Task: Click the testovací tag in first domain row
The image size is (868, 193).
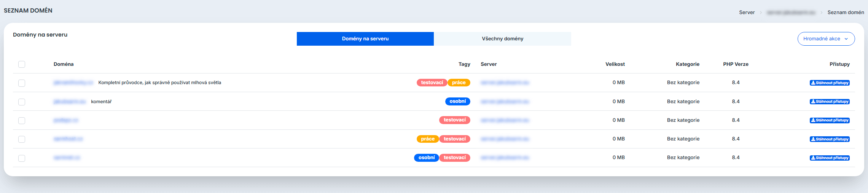Action: (432, 83)
